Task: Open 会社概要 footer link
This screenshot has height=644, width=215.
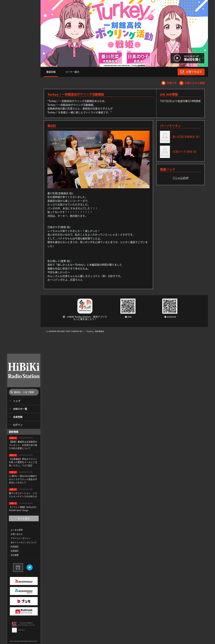Action: [x=15, y=555]
